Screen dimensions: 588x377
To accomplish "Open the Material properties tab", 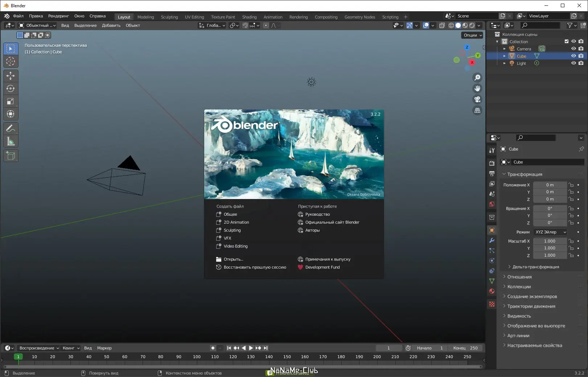I will [492, 291].
